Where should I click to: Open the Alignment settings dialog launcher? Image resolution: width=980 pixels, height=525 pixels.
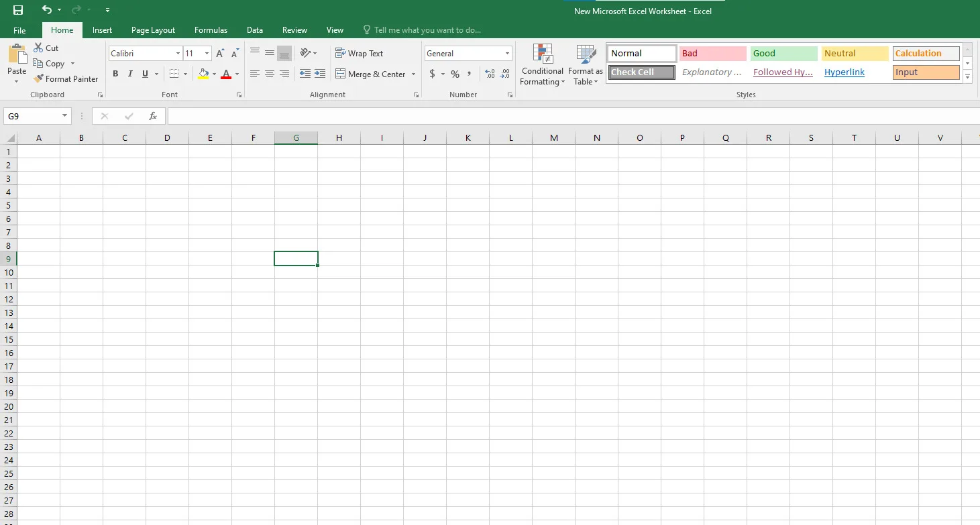(417, 95)
